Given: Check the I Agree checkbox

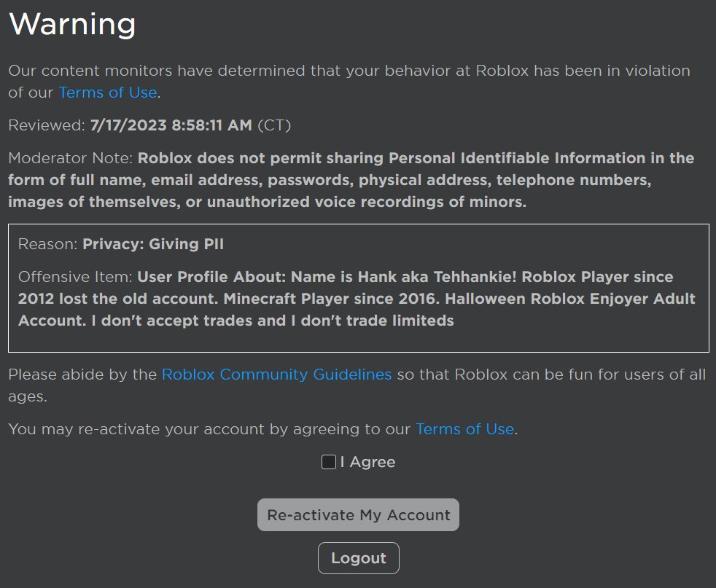Looking at the screenshot, I should point(329,462).
